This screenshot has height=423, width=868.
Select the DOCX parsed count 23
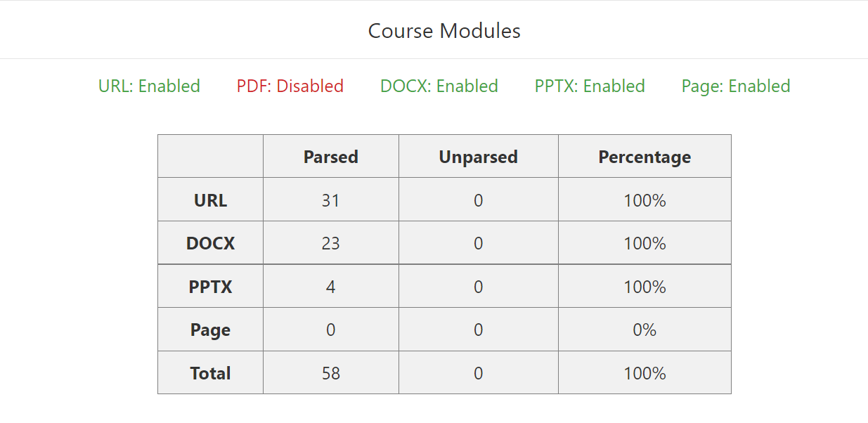(331, 243)
